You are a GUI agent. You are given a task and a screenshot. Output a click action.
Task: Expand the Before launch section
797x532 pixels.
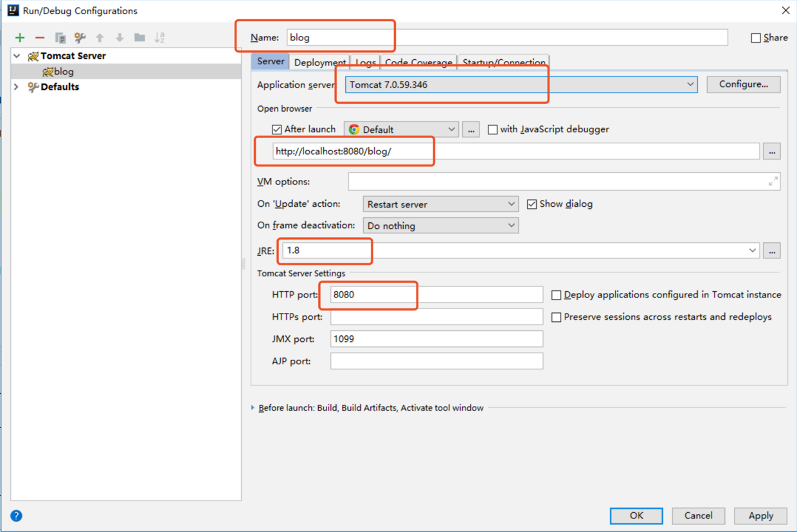[x=253, y=407]
